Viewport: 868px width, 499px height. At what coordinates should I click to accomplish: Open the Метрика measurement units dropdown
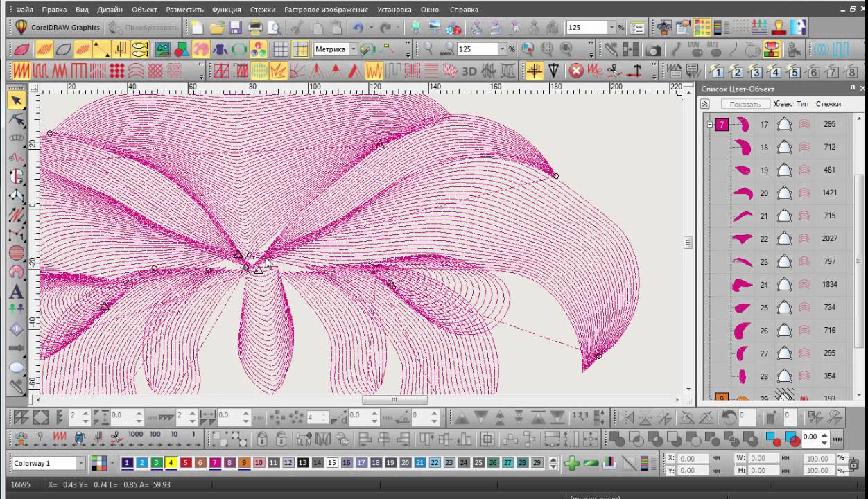coord(352,50)
